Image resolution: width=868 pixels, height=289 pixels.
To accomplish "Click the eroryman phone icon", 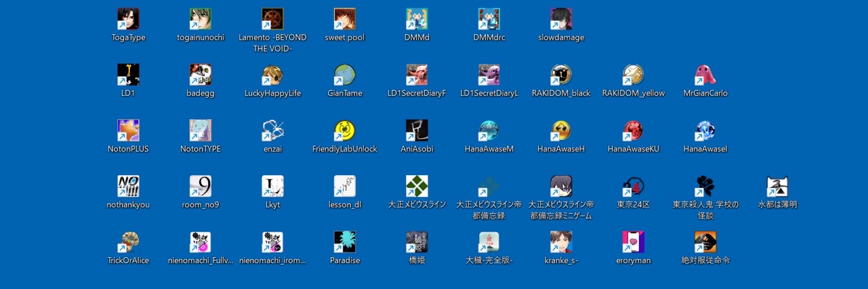I will [634, 242].
